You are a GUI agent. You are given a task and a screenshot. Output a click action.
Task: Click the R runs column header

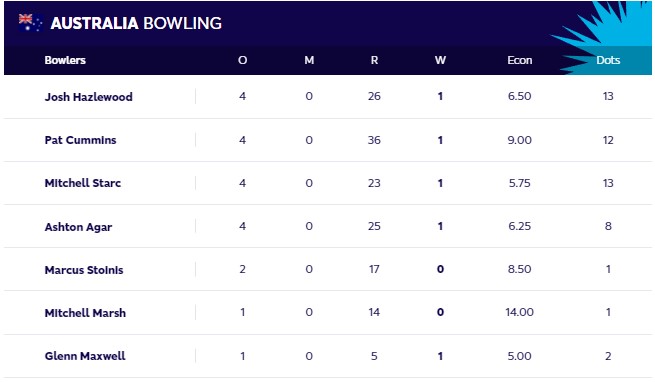374,60
